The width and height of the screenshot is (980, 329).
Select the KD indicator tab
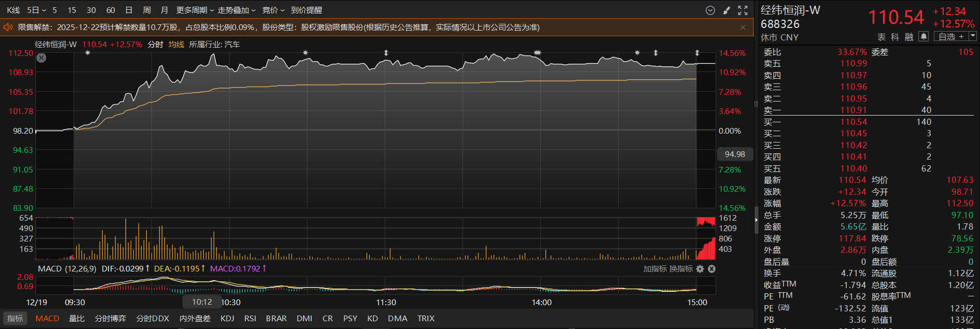(372, 319)
